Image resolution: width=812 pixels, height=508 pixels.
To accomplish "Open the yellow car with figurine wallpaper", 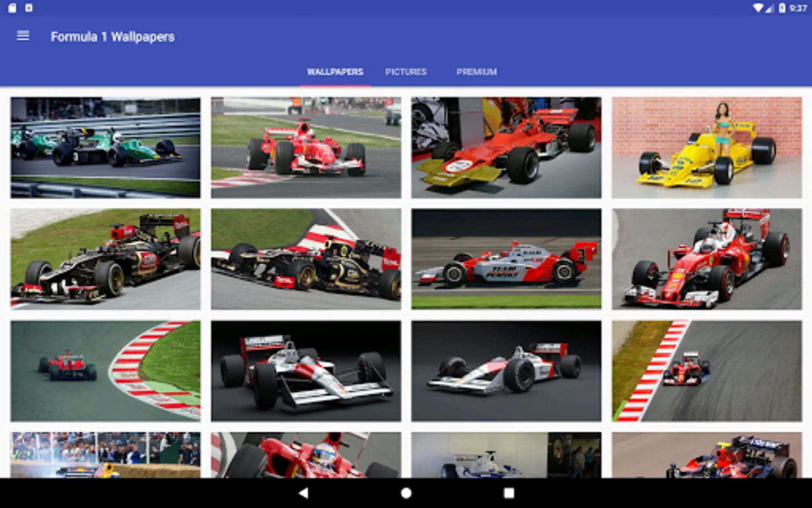I will point(707,147).
